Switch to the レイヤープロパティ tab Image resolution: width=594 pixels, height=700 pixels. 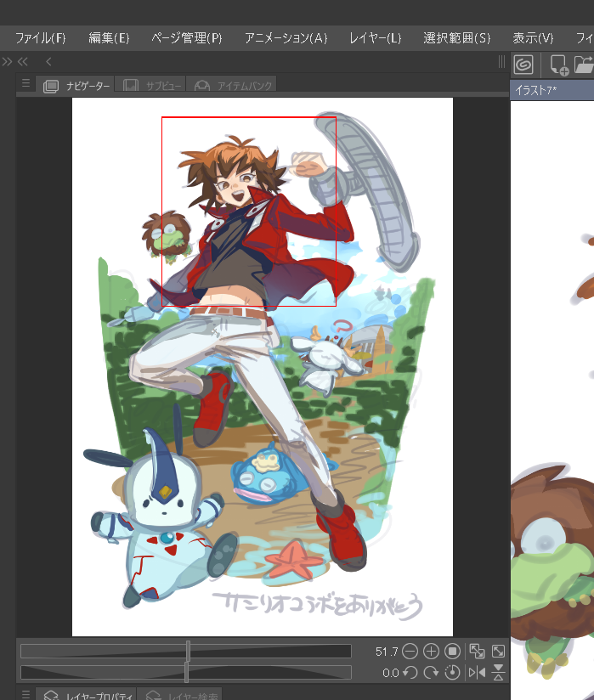point(87,695)
